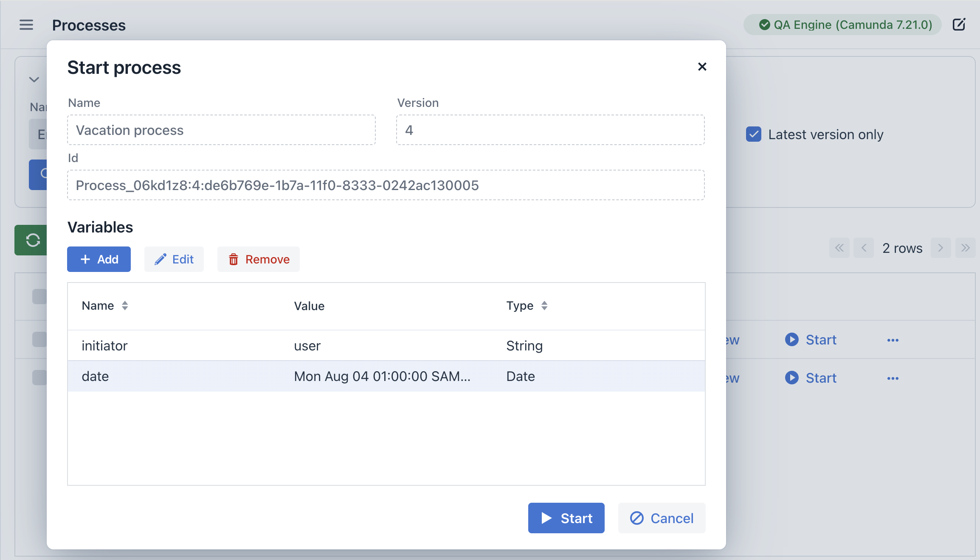Screen dimensions: 980x560
Task: Click the QA Engine status badge
Action: pos(842,25)
